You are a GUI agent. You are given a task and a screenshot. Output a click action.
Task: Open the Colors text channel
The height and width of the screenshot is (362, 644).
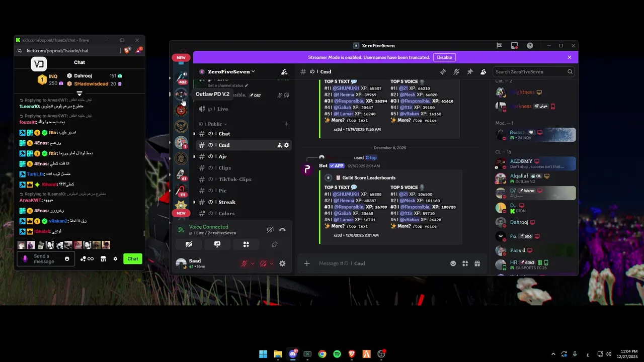(x=244, y=214)
